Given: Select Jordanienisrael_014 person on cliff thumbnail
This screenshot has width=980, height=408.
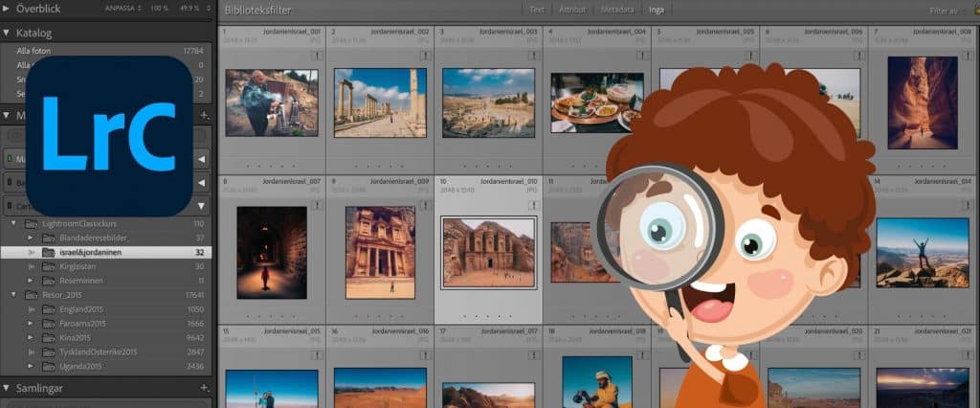Looking at the screenshot, I should click(x=923, y=252).
